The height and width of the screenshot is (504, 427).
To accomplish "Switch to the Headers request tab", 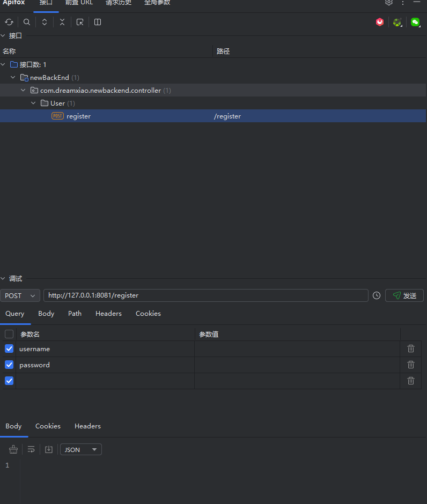I will coord(108,314).
